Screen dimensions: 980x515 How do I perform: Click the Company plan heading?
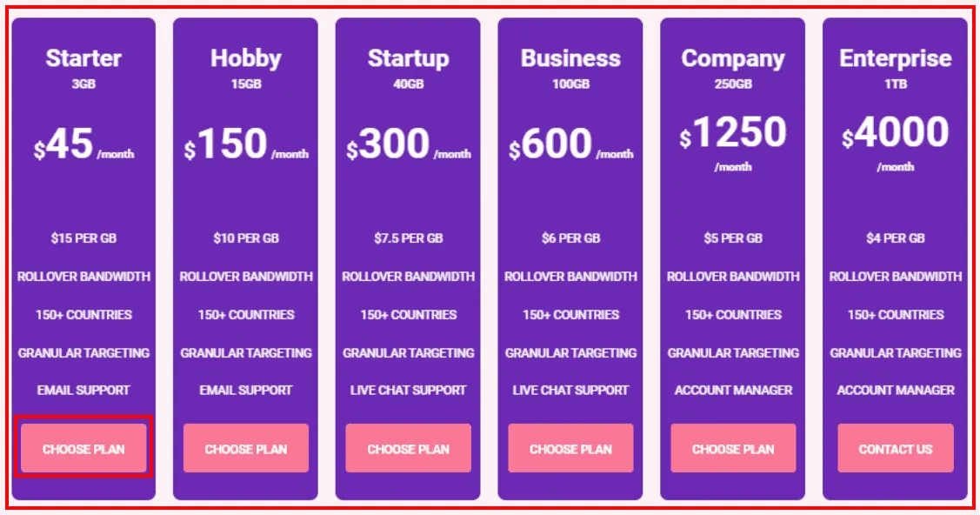click(733, 58)
